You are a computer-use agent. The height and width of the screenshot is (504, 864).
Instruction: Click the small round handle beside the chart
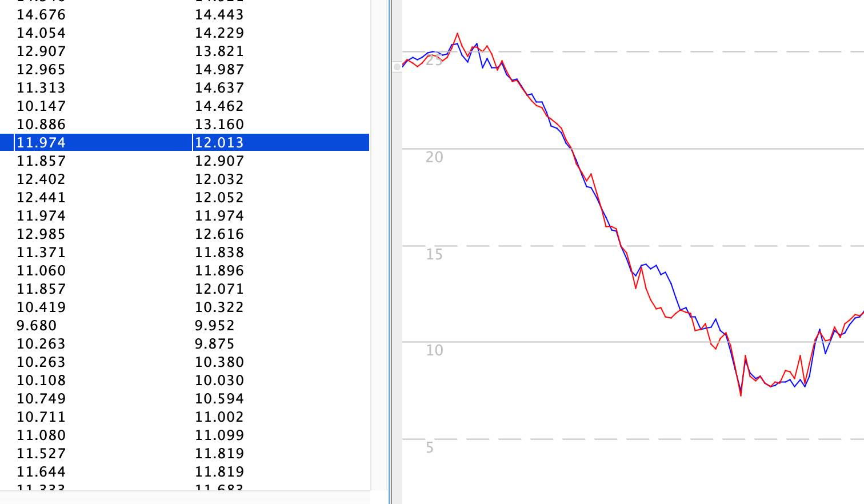pyautogui.click(x=397, y=67)
